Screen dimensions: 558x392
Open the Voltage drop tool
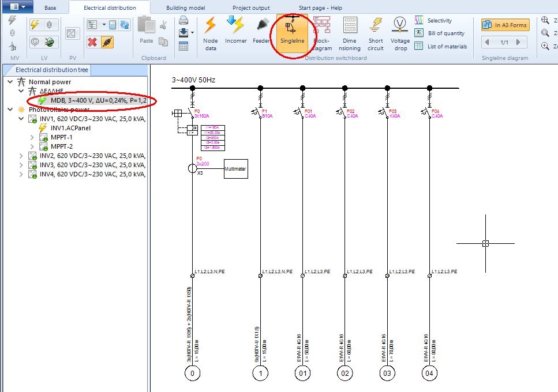click(400, 33)
